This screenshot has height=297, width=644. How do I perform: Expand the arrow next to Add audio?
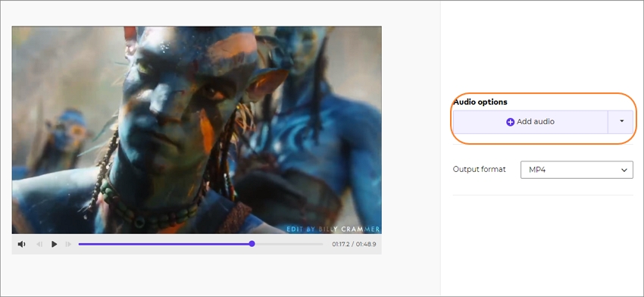coord(621,121)
